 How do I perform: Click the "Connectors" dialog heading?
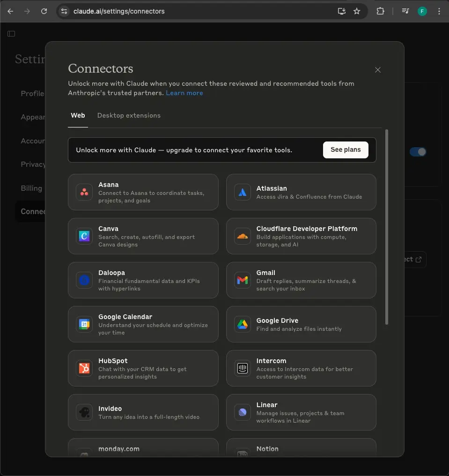tap(100, 68)
